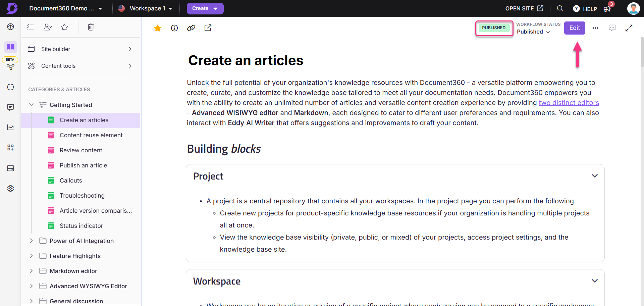Open the announcements megaphone notifications
Image resolution: width=644 pixels, height=306 pixels.
coord(607,9)
